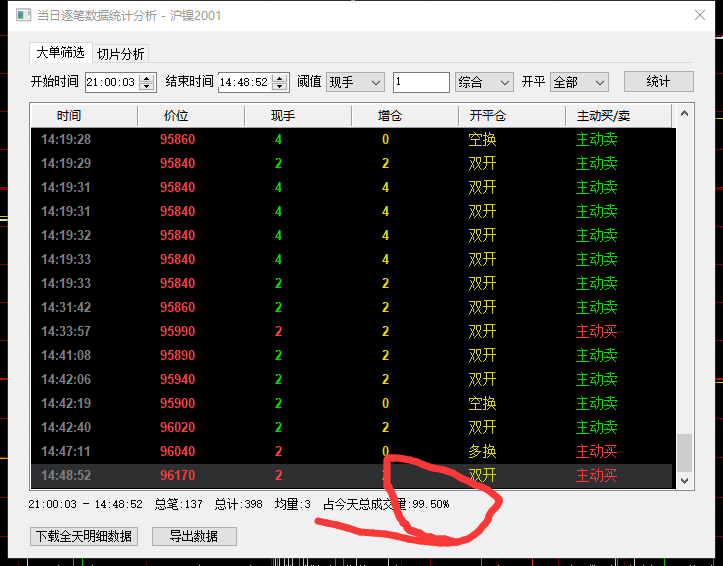Click the 下载全天明细数据 button
This screenshot has height=566, width=723.
pos(84,536)
